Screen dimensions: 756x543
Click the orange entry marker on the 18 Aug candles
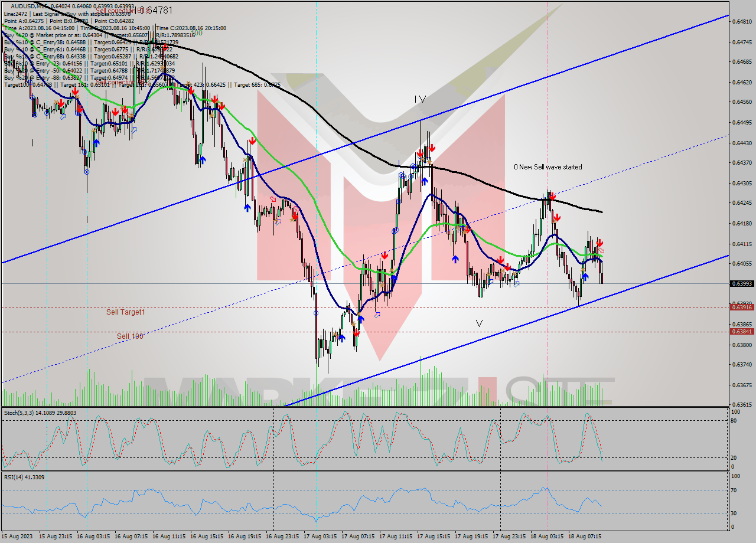coord(583,270)
